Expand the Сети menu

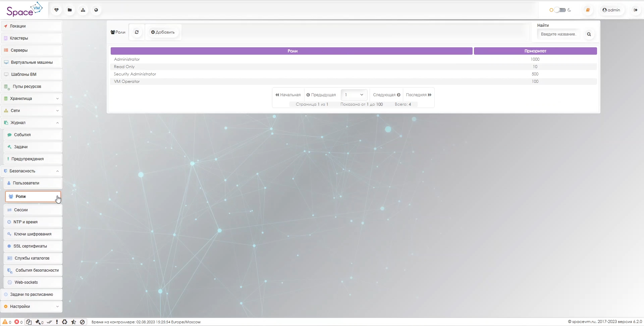click(x=32, y=111)
